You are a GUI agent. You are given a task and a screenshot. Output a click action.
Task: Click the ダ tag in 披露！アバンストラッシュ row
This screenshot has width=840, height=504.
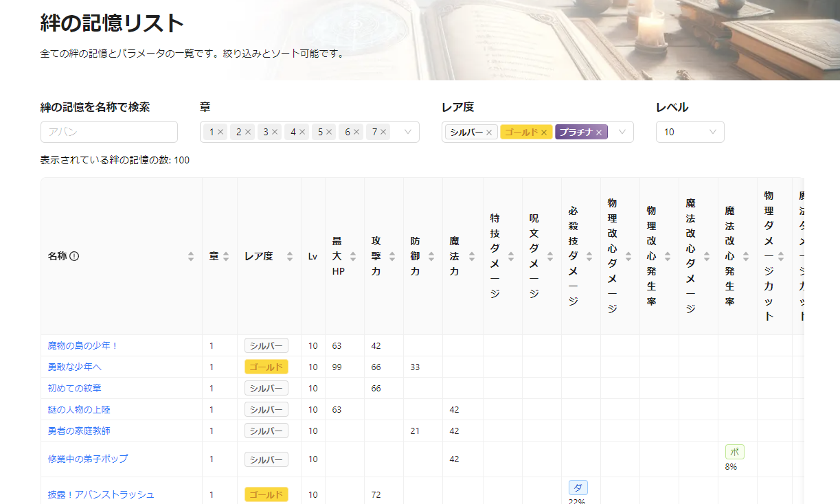click(x=578, y=488)
